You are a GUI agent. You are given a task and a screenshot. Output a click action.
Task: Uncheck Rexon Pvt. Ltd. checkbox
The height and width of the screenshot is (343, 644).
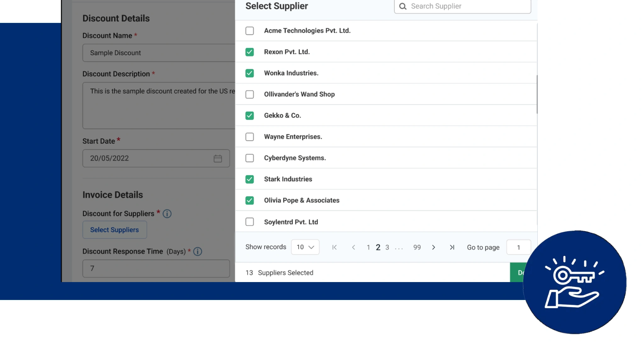(250, 52)
